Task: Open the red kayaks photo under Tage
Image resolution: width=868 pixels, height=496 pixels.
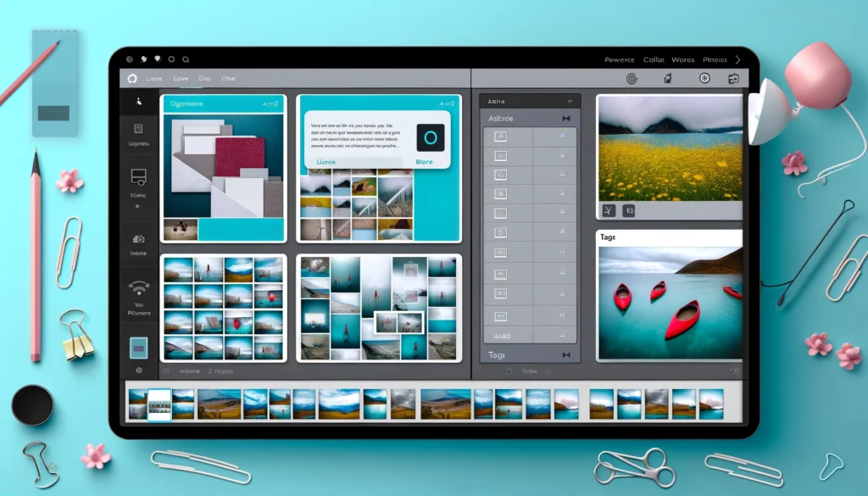Action: click(x=670, y=303)
